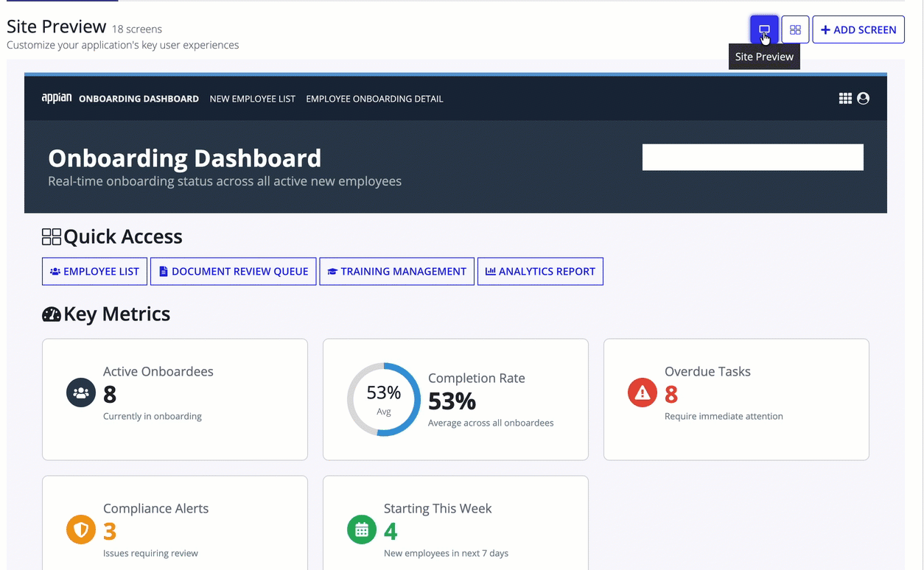Image resolution: width=924 pixels, height=570 pixels.
Task: Switch to Site Preview view icon
Action: pyautogui.click(x=764, y=29)
